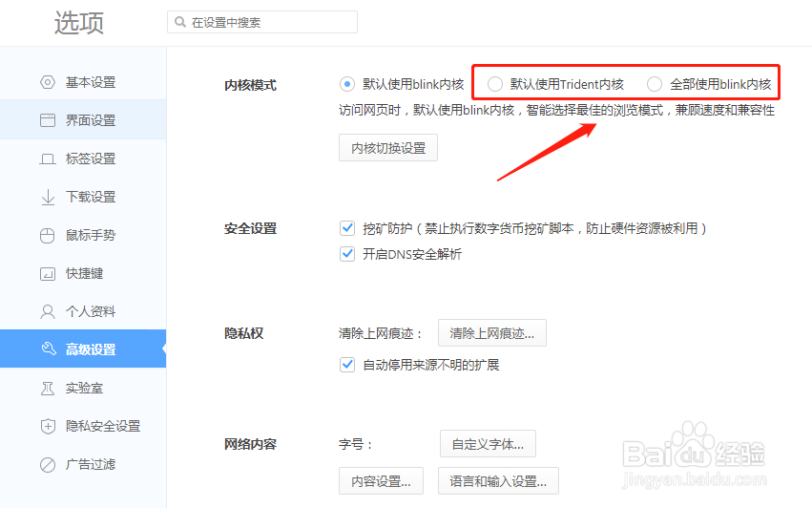Select 全部使用blink内核 radio option

(655, 84)
